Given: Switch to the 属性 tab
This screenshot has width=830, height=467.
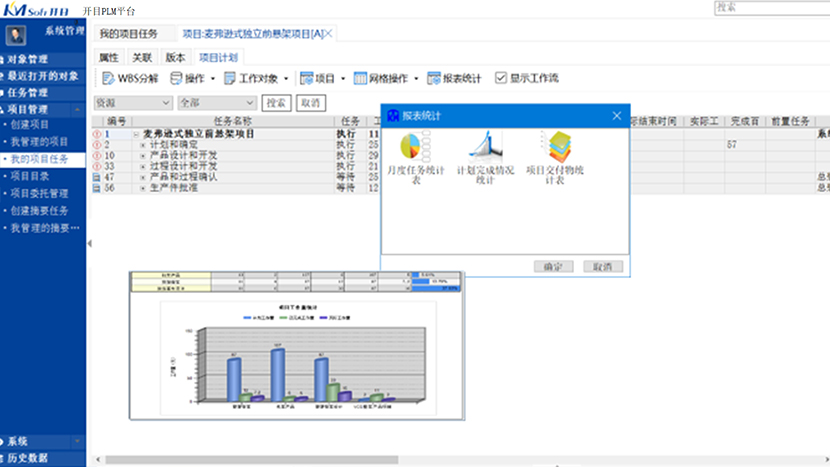Looking at the screenshot, I should [109, 57].
